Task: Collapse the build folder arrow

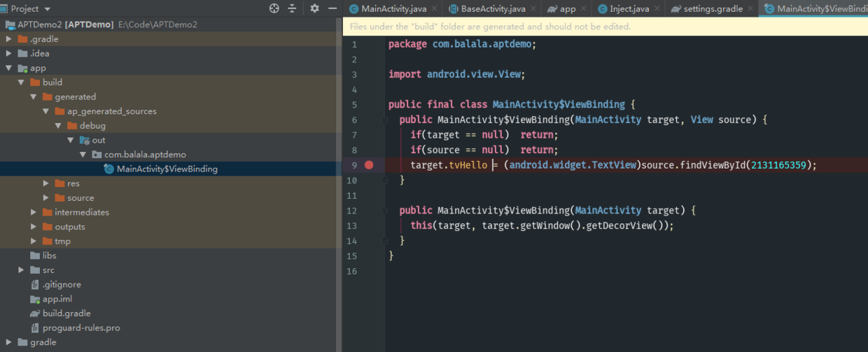Action: coord(21,82)
